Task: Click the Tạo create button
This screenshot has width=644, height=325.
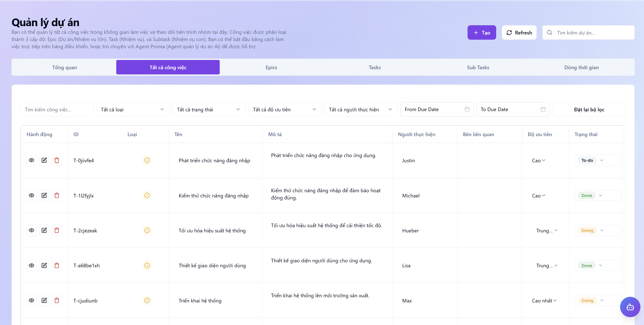Action: 482,32
